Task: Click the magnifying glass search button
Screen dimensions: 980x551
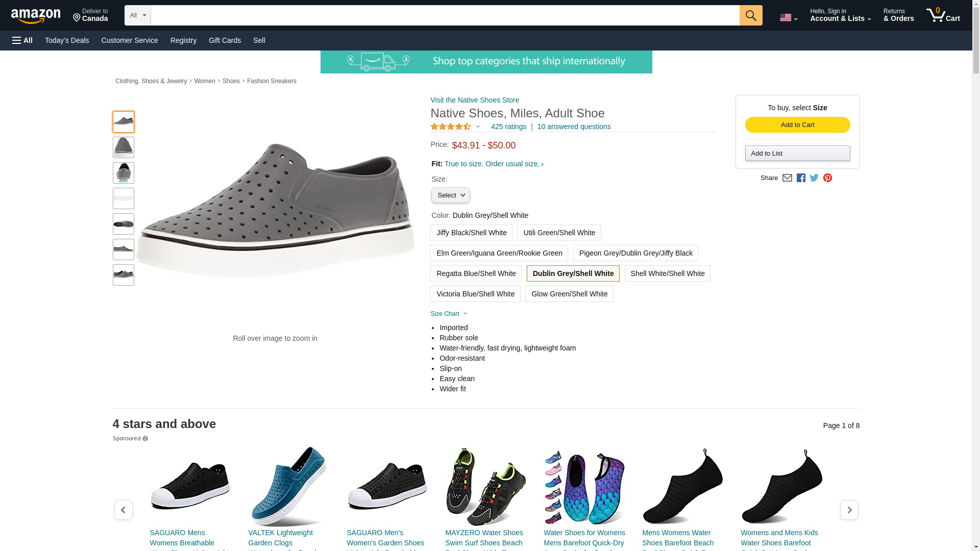Action: (x=750, y=15)
